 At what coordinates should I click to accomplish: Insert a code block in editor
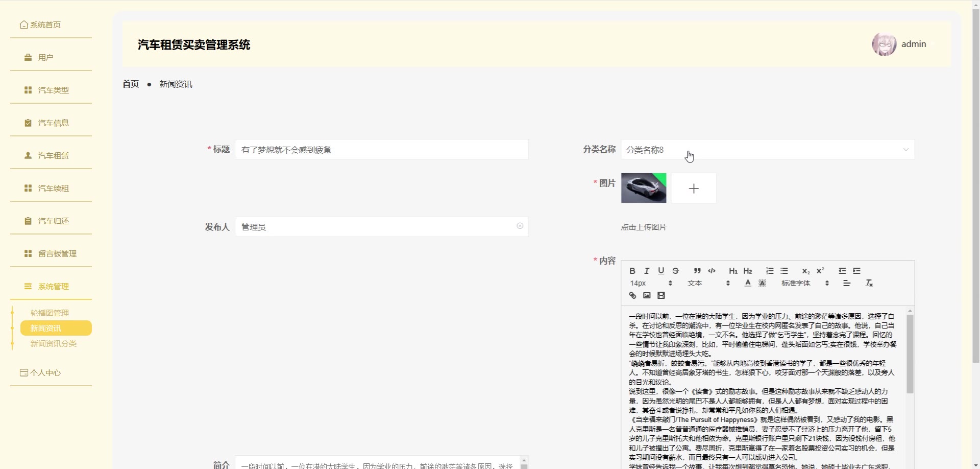[712, 271]
